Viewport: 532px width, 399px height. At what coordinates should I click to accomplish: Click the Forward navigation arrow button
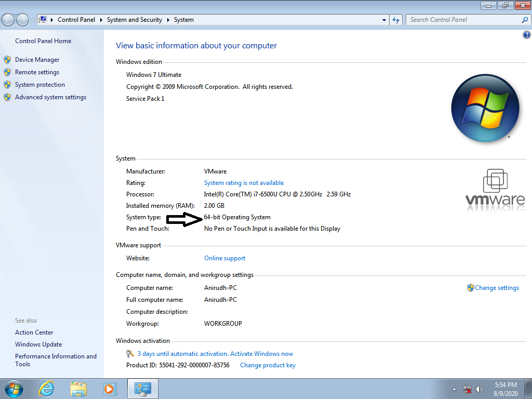coord(22,20)
